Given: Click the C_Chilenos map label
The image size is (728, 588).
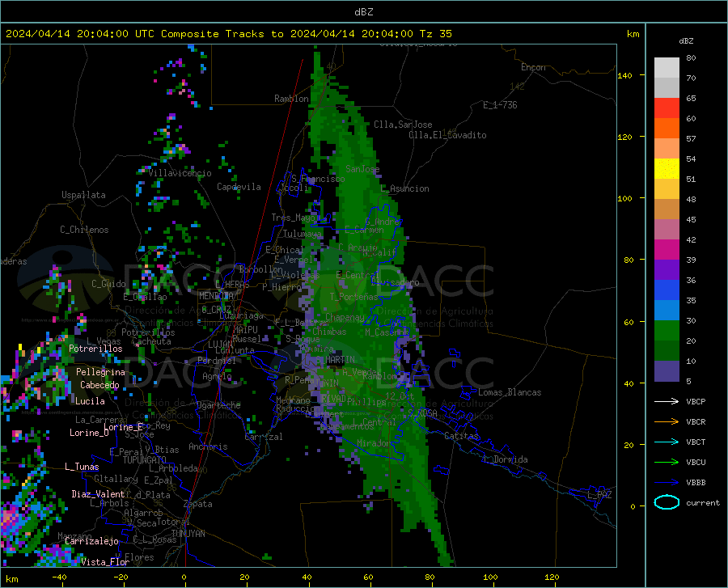Looking at the screenshot, I should click(84, 230).
